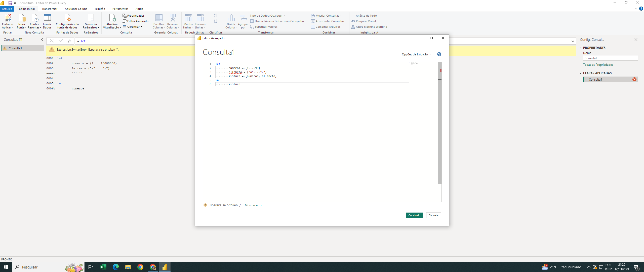Select Consulta1 applied step
This screenshot has width=644, height=272.
tap(611, 79)
